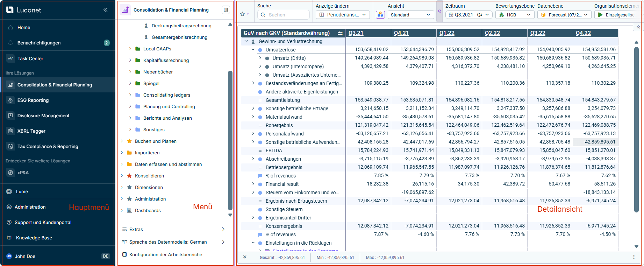Click the Buchen und Planen star icon
Screen dimensions: 644x266
[x=129, y=141]
